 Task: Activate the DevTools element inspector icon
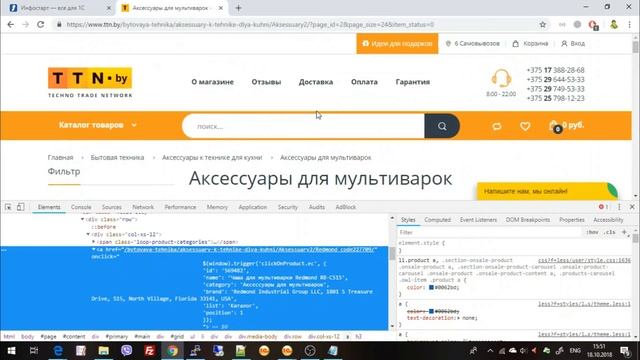coord(8,207)
